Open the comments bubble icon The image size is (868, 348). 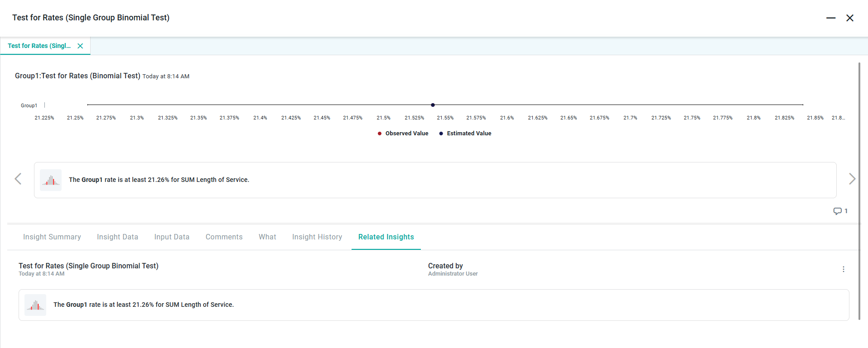point(837,211)
